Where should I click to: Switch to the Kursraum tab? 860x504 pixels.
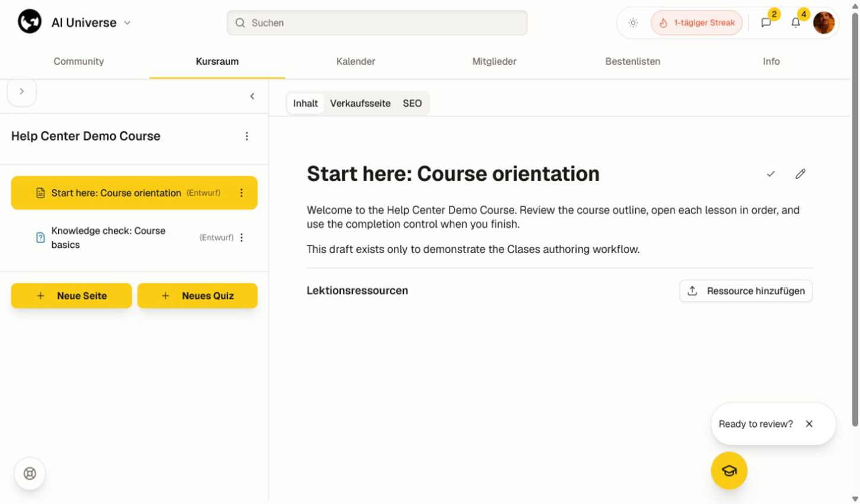[x=217, y=61]
